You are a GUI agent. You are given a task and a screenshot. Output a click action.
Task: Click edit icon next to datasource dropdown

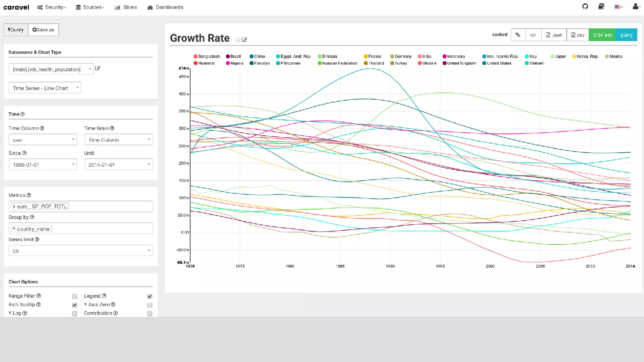97,68
